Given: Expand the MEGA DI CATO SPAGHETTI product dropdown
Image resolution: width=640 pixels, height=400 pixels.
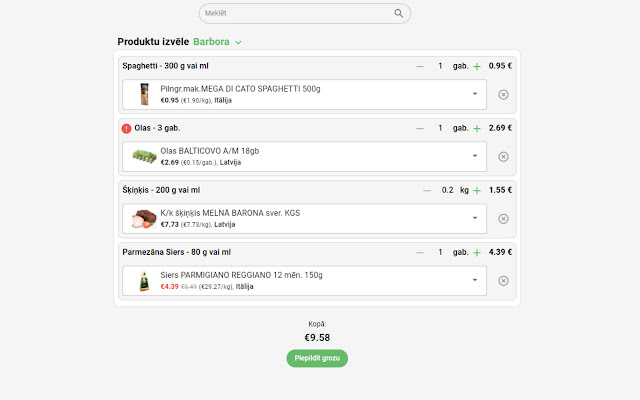Looking at the screenshot, I should [x=474, y=95].
